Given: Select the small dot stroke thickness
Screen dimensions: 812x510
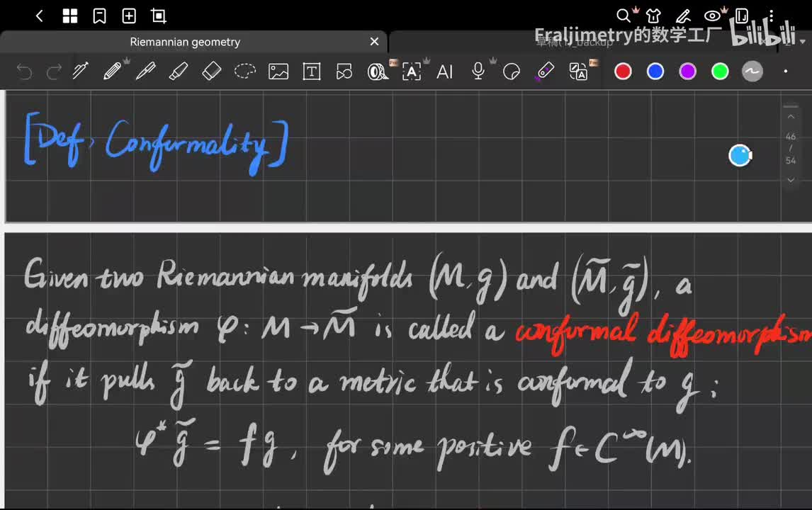Looking at the screenshot, I should (x=786, y=72).
